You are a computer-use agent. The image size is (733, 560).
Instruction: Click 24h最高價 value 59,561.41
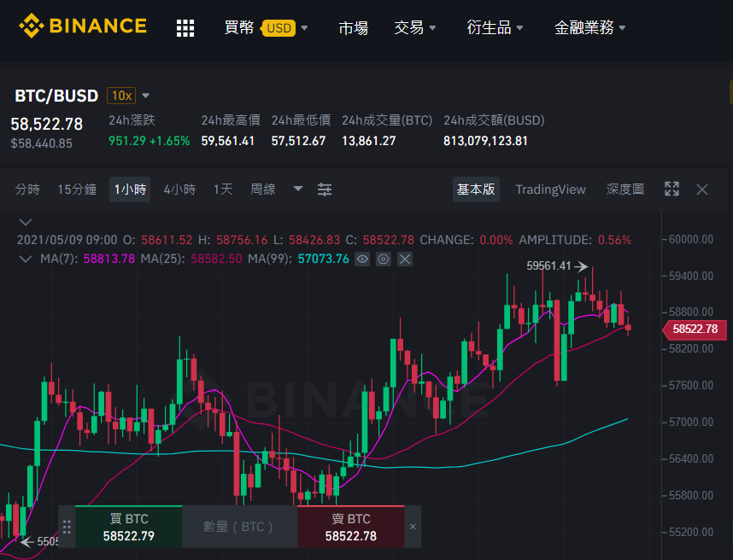227,141
